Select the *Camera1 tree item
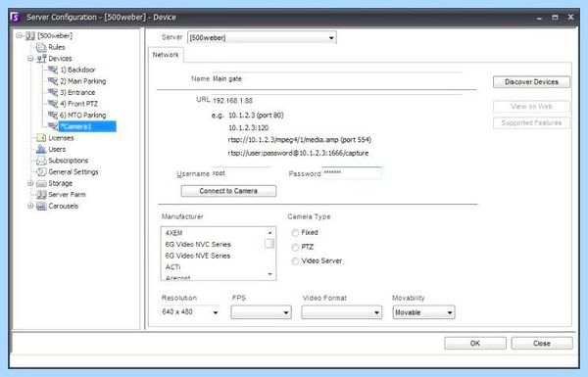The image size is (588, 377). 87,126
